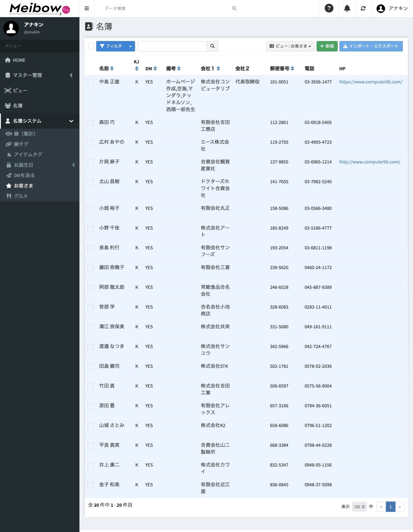This screenshot has width=413, height=532.
Task: Sort by 郵便番号 column arrows
Action: [x=293, y=68]
